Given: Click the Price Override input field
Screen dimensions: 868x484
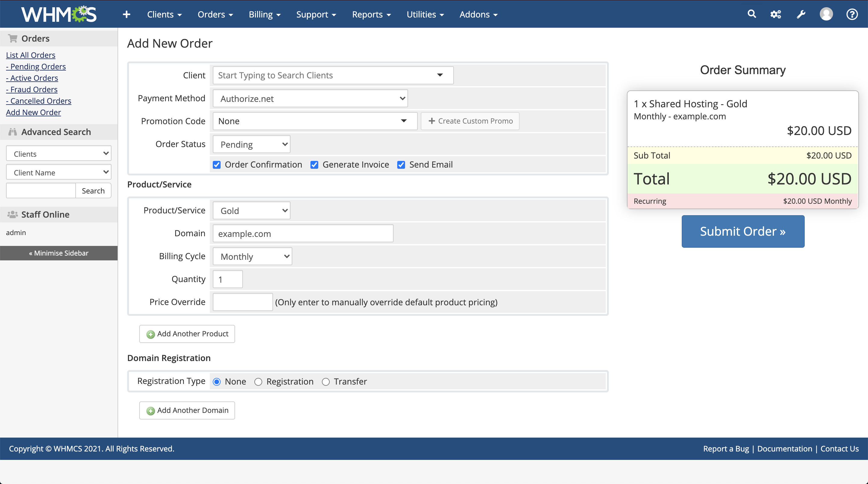Looking at the screenshot, I should click(243, 302).
